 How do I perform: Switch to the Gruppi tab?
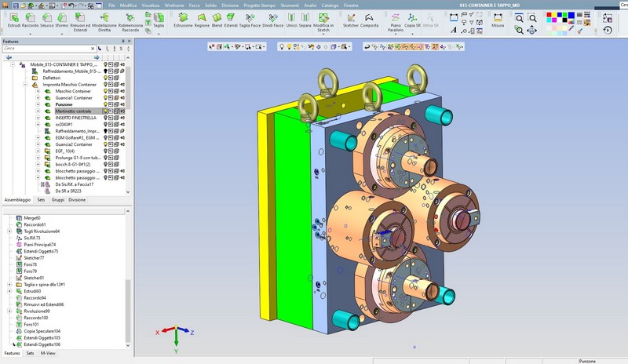[58, 200]
